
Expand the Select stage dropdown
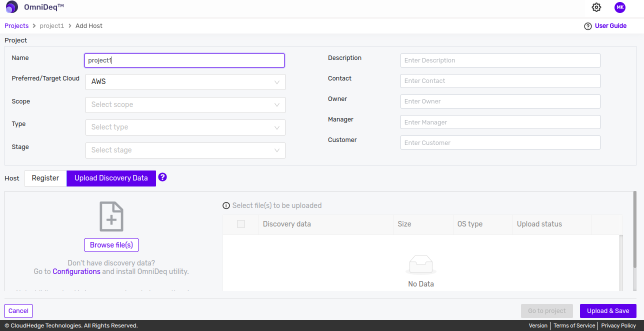coord(185,150)
